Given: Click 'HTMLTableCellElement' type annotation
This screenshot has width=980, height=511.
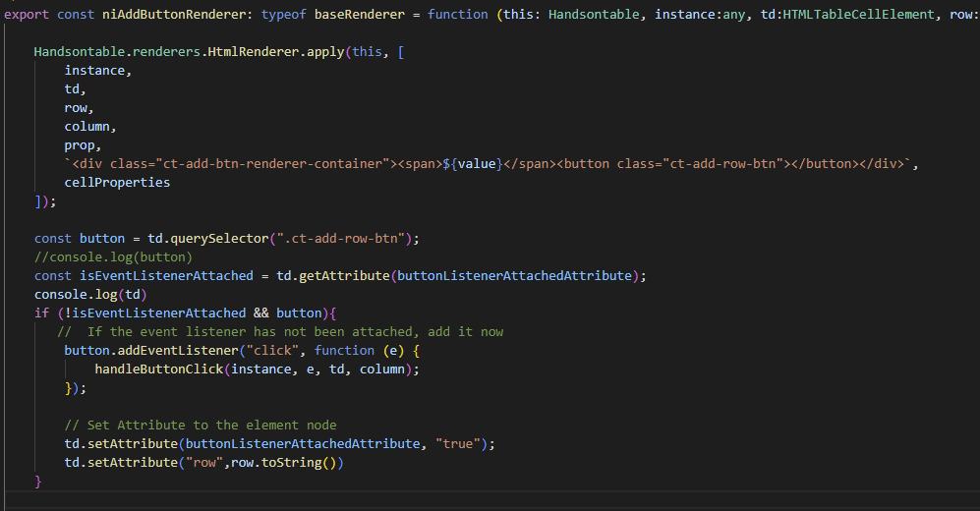Looking at the screenshot, I should pyautogui.click(x=859, y=15).
